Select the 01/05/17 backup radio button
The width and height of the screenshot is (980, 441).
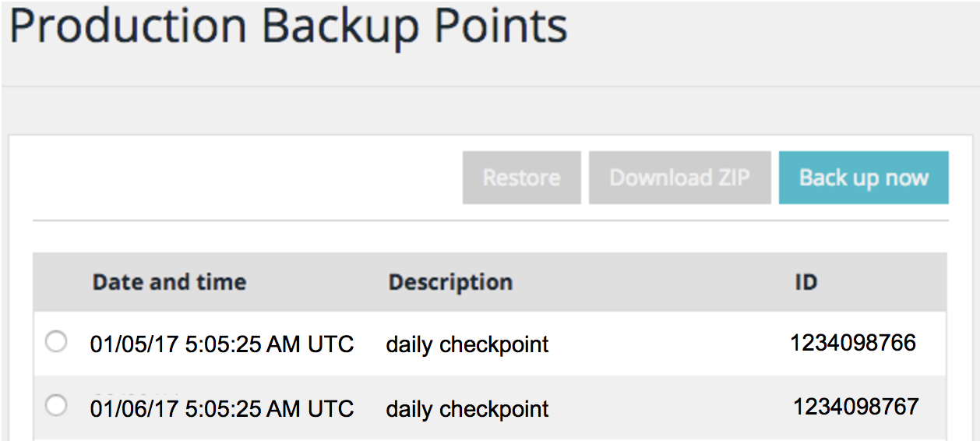point(56,342)
